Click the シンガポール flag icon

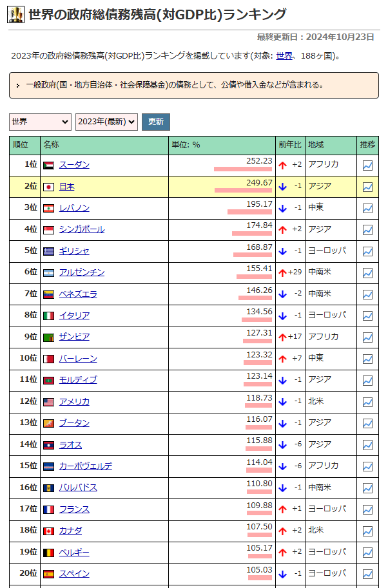click(x=48, y=230)
